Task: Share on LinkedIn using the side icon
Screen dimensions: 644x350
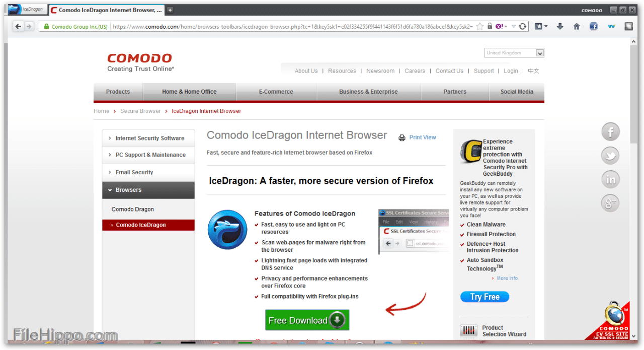Action: click(610, 180)
